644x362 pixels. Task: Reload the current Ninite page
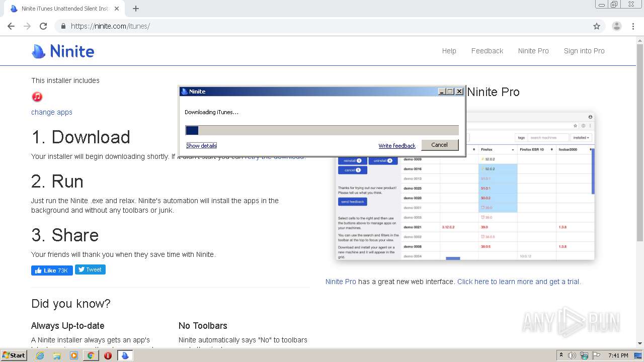[43, 26]
